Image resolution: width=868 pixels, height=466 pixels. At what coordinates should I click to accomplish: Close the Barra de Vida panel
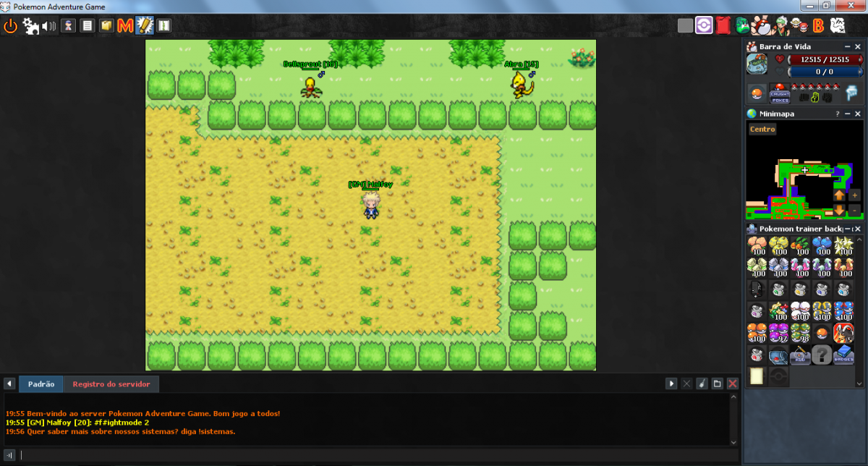coord(858,46)
